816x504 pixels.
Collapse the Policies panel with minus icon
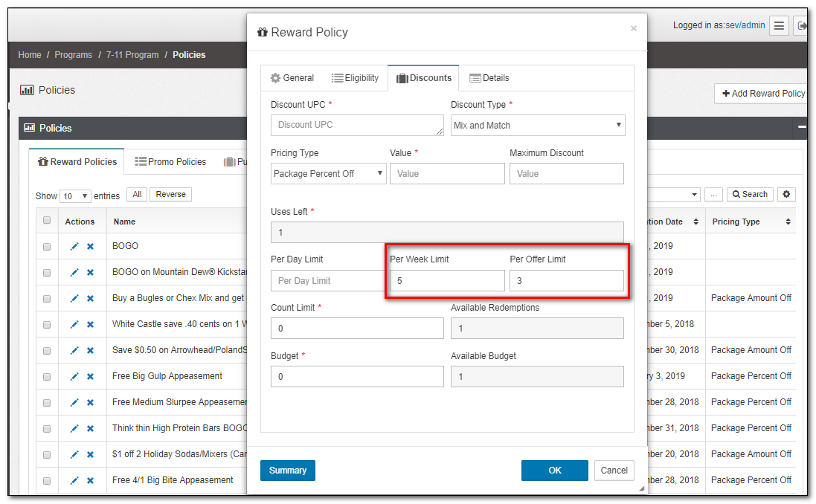802,128
